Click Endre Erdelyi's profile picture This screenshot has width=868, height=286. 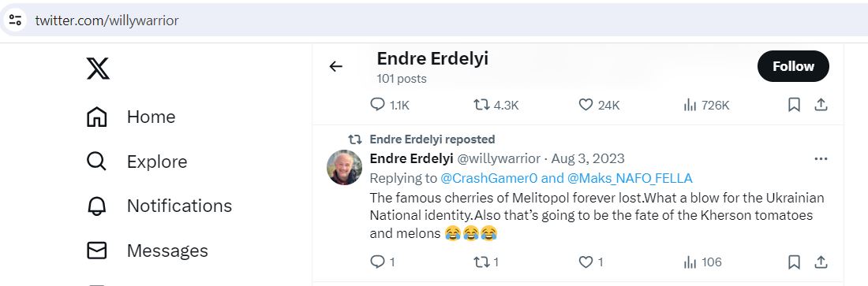344,167
